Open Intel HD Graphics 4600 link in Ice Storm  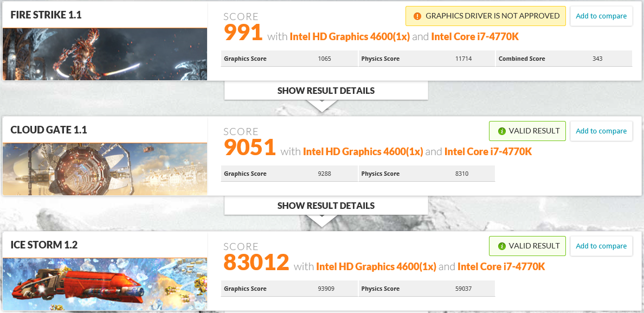coord(376,266)
